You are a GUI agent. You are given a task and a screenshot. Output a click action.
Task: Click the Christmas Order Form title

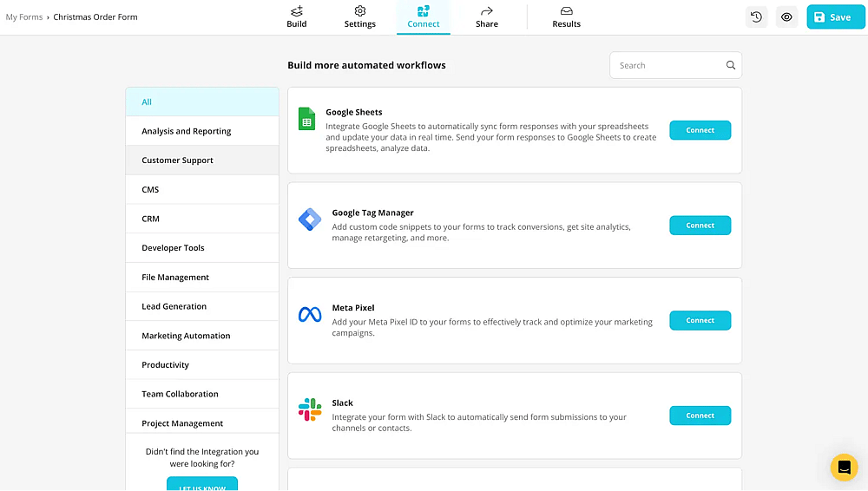coord(95,17)
